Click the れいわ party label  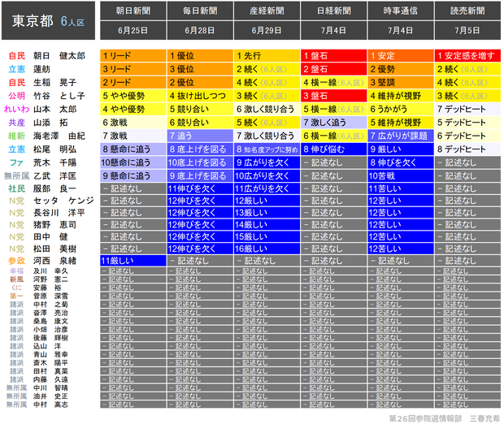click(x=16, y=109)
